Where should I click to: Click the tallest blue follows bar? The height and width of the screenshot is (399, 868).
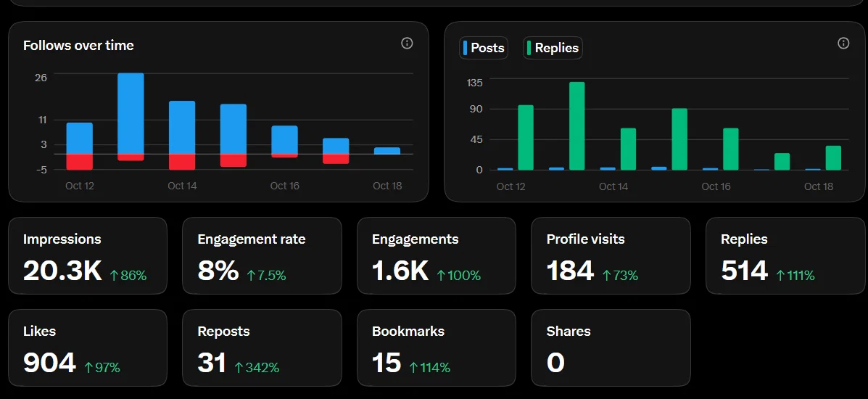pyautogui.click(x=131, y=113)
